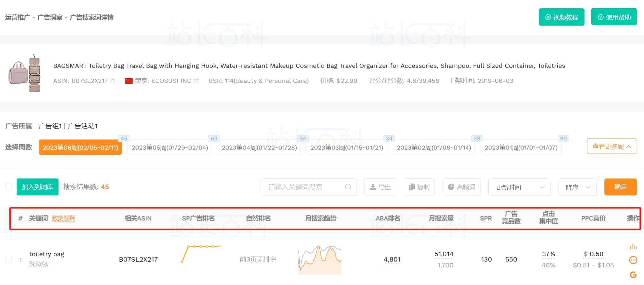This screenshot has height=285, width=644.
Task: Select the 2023第05周 week tab
Action: coord(169,147)
